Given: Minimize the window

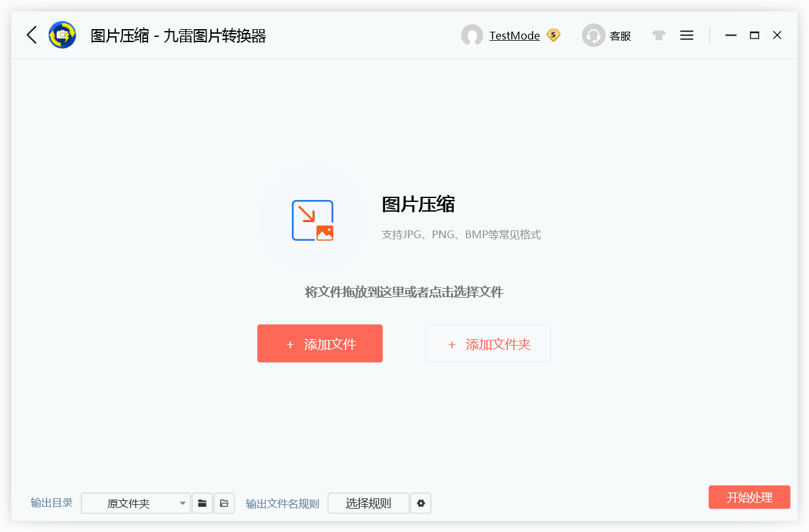Looking at the screenshot, I should pos(731,36).
